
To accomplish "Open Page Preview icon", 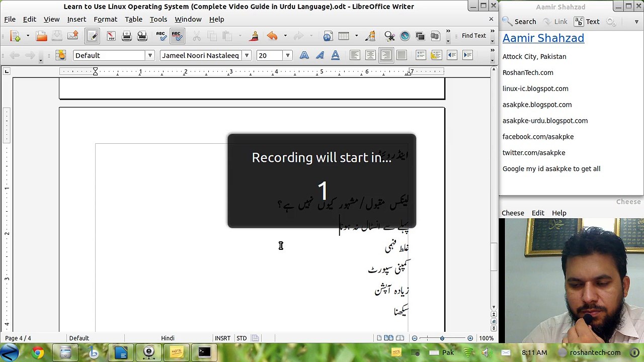I will pyautogui.click(x=142, y=36).
